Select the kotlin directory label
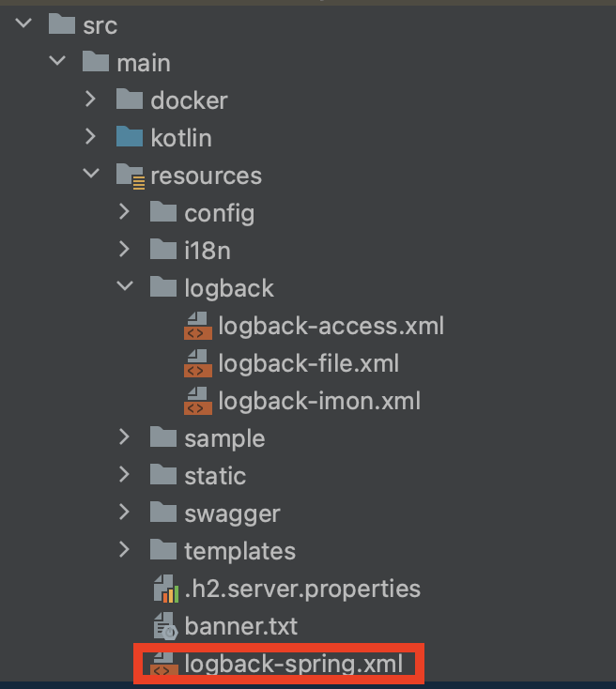Screen dimensions: 616x689 181,138
